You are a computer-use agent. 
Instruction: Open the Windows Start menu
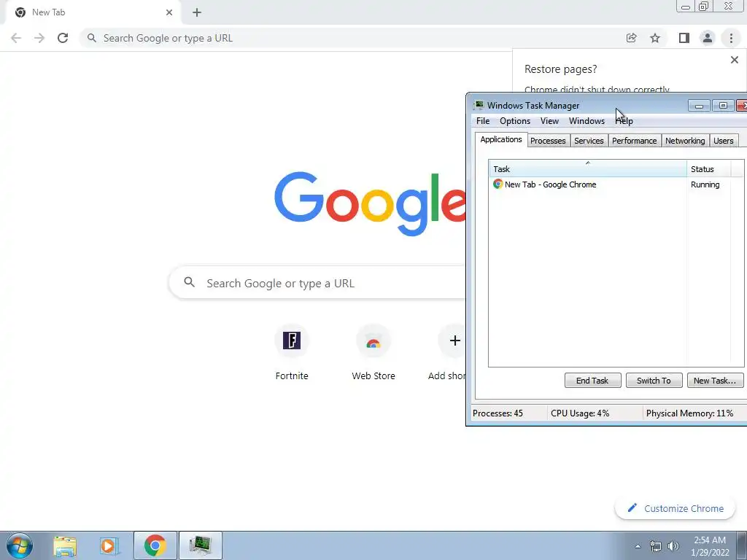[20, 545]
